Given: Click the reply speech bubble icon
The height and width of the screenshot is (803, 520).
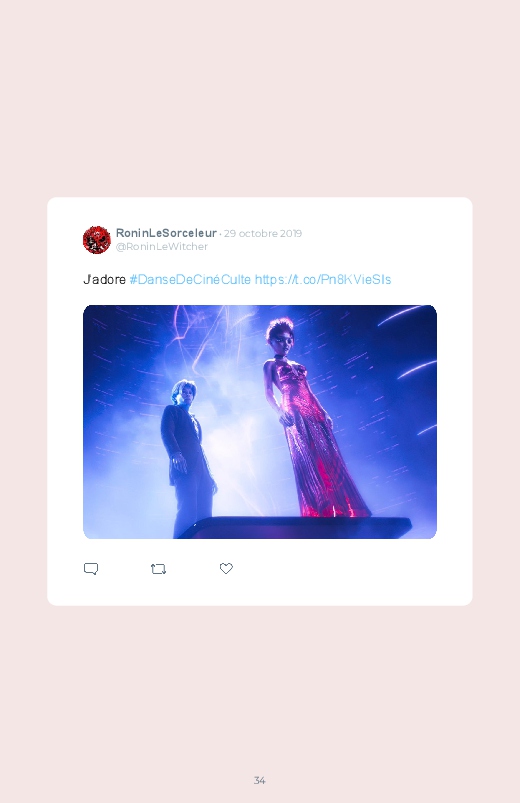Looking at the screenshot, I should pos(91,569).
